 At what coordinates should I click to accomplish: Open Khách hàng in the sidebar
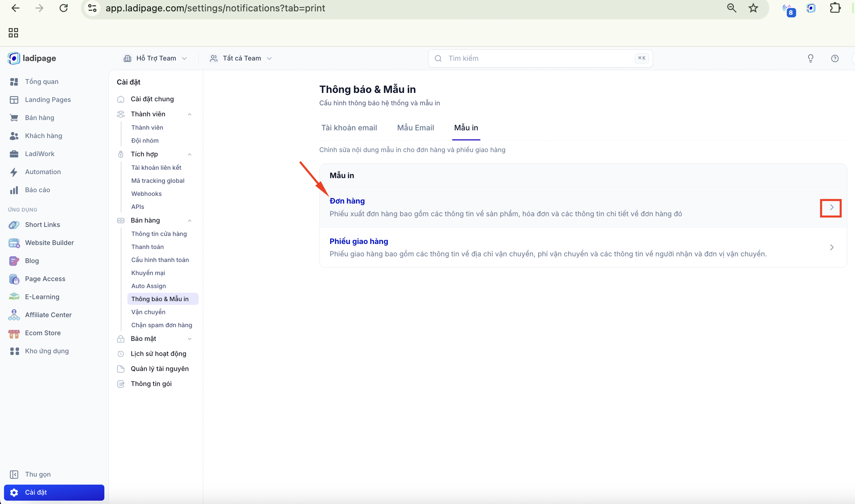(43, 135)
